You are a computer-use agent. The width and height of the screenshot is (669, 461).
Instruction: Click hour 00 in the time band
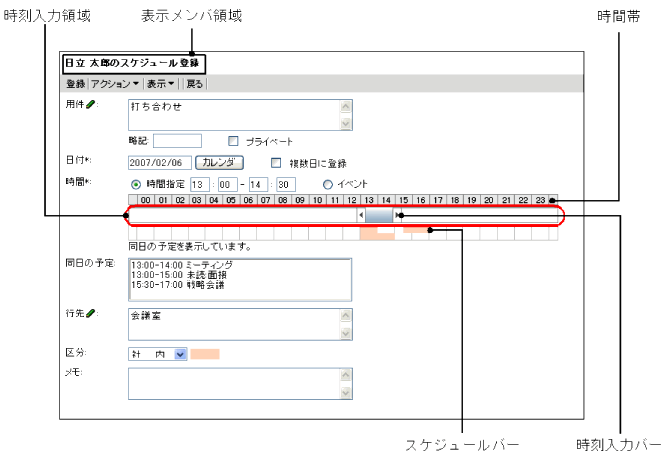145,200
